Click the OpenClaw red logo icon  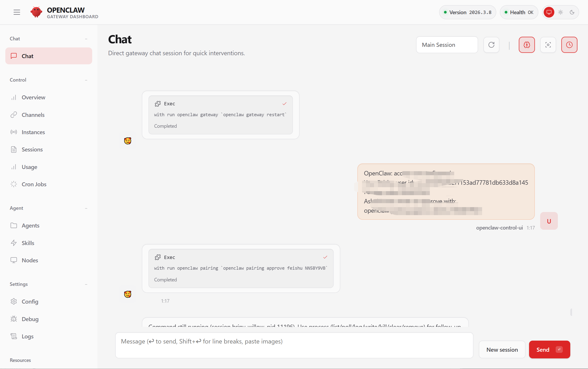(36, 12)
